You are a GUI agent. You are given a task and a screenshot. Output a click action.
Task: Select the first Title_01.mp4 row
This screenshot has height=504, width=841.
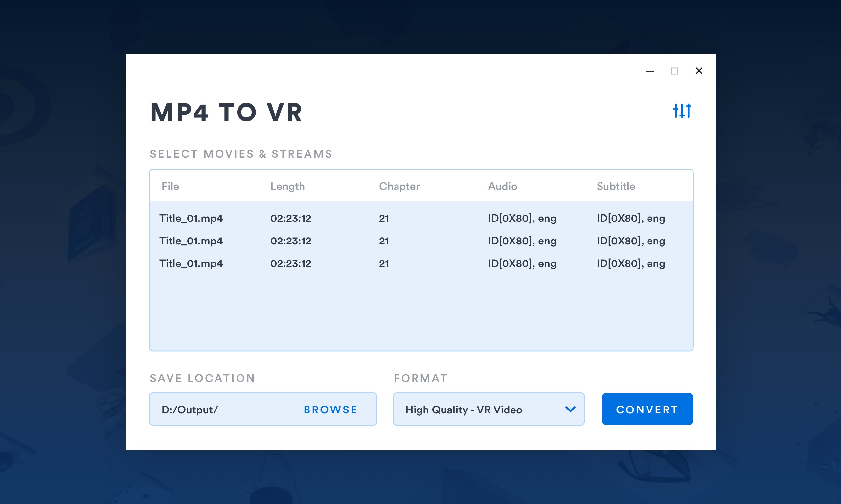point(191,218)
